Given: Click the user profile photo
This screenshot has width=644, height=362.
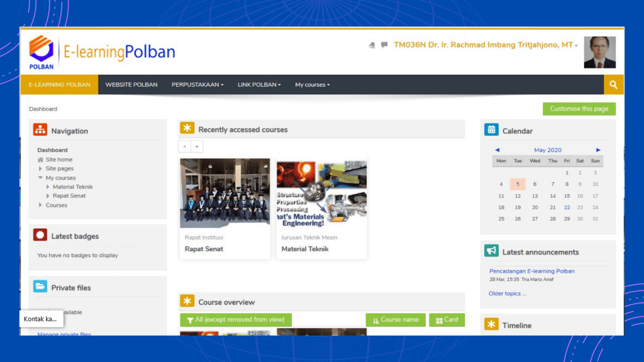Looking at the screenshot, I should [x=599, y=52].
